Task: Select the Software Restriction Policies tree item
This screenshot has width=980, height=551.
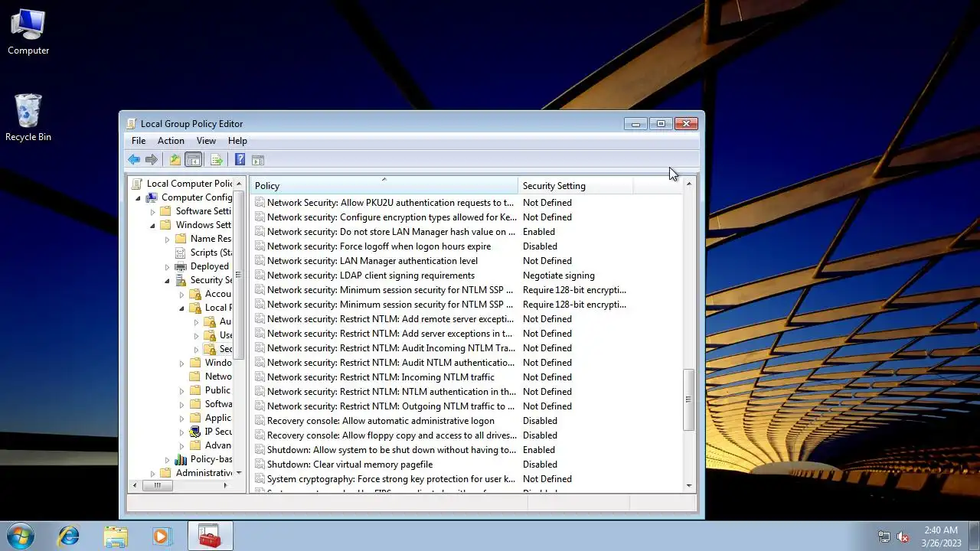Action: point(211,404)
